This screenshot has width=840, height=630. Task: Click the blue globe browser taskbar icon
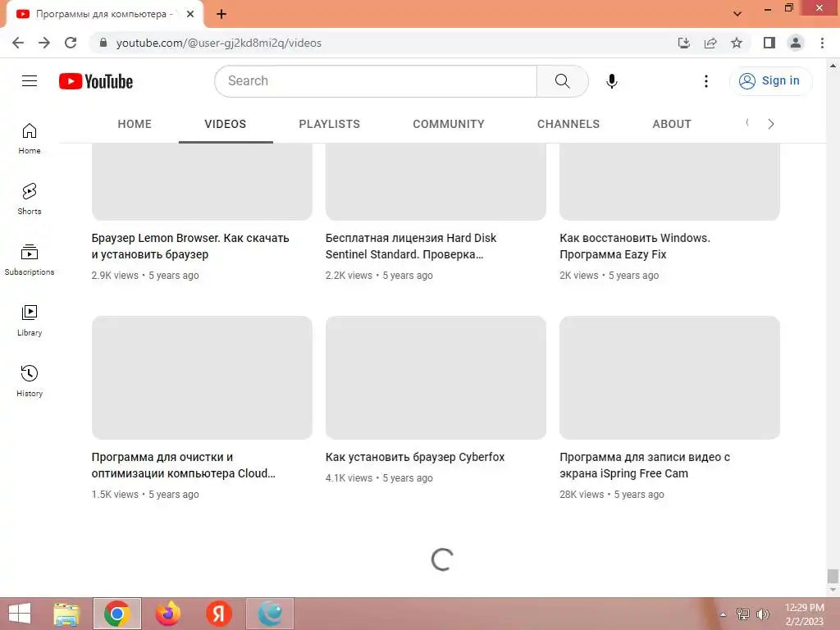pos(269,614)
